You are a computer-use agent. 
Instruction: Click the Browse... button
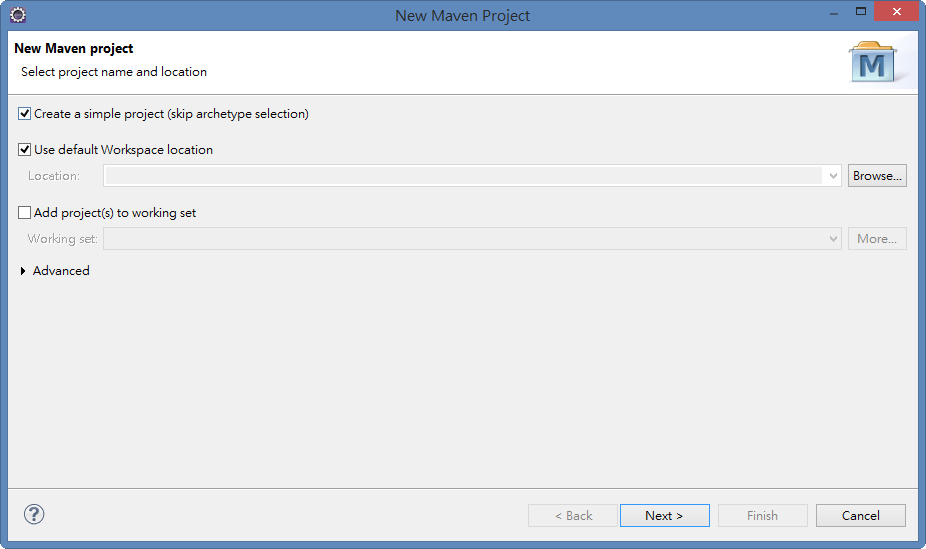click(x=877, y=176)
